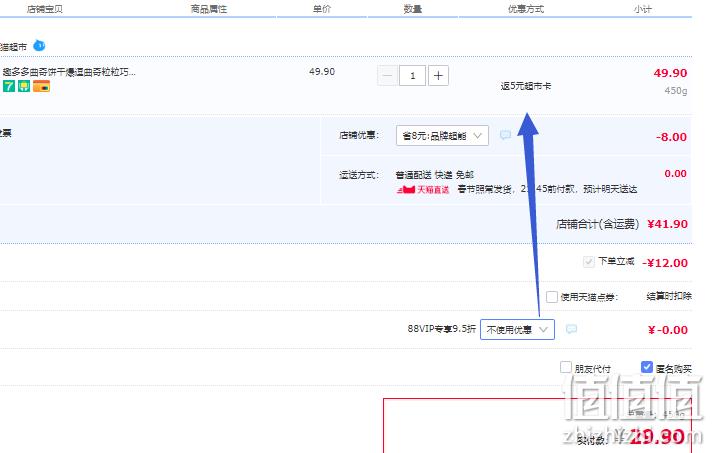
Task: Click the final payment amount 29.90
Action: [657, 437]
